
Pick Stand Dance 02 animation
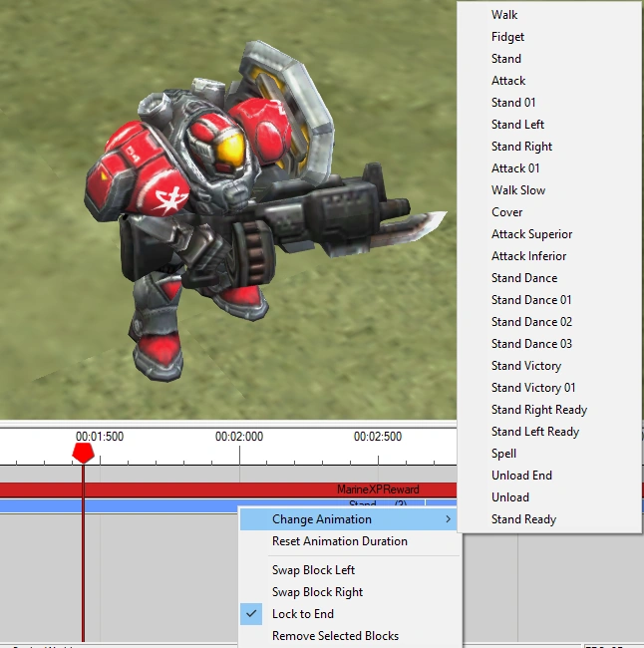(x=549, y=322)
